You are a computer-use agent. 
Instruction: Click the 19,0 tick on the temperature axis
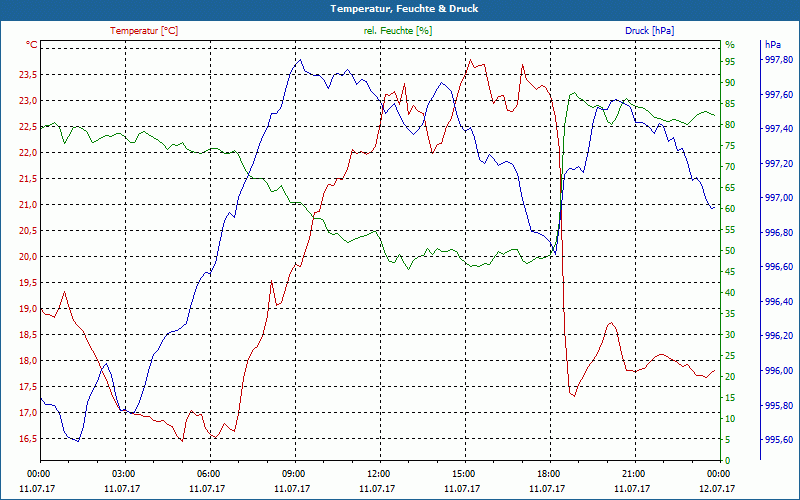tap(28, 309)
